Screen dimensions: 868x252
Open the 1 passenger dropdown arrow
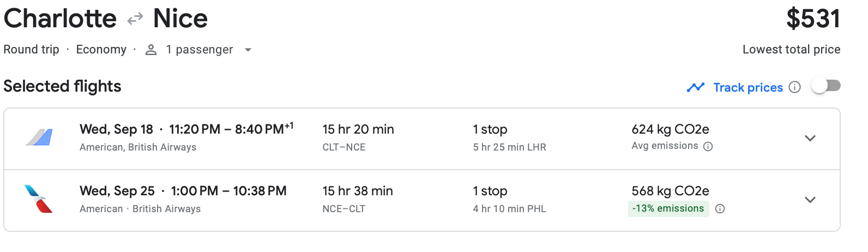pyautogui.click(x=248, y=50)
